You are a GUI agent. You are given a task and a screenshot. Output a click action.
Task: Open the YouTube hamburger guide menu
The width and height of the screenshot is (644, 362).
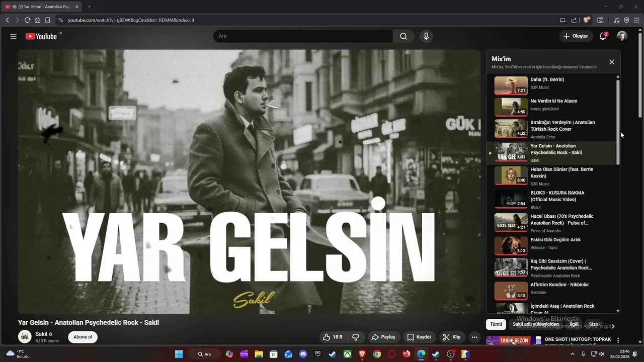[x=14, y=36]
